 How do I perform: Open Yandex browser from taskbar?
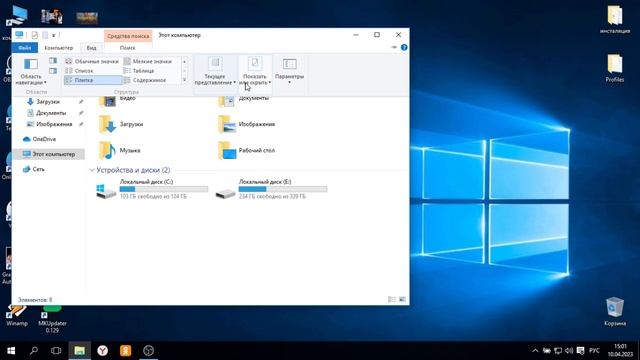[x=102, y=351]
